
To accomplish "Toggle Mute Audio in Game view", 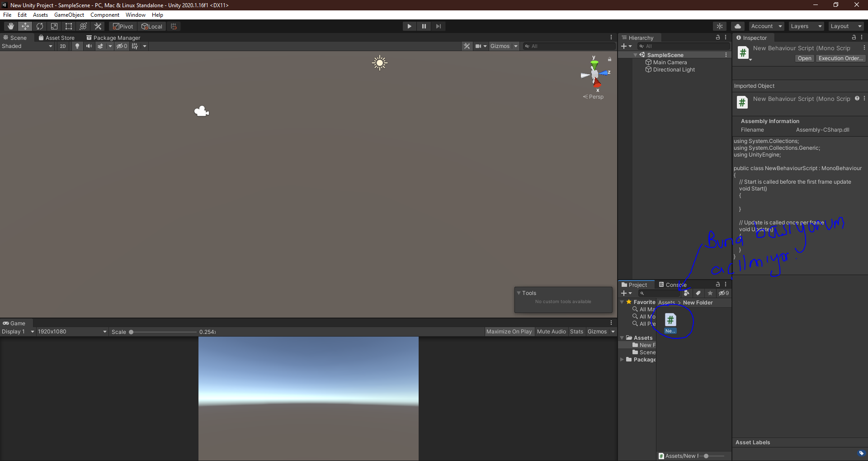I will (x=551, y=332).
